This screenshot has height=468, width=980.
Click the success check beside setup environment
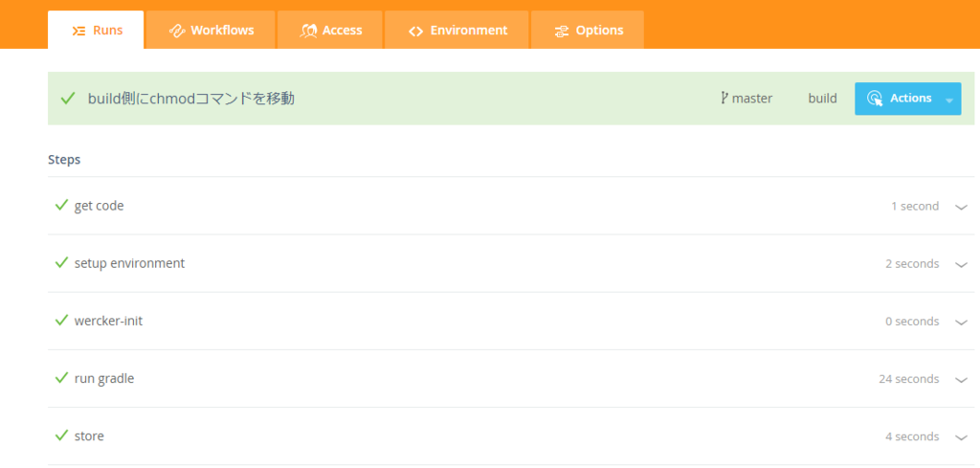[x=61, y=262]
